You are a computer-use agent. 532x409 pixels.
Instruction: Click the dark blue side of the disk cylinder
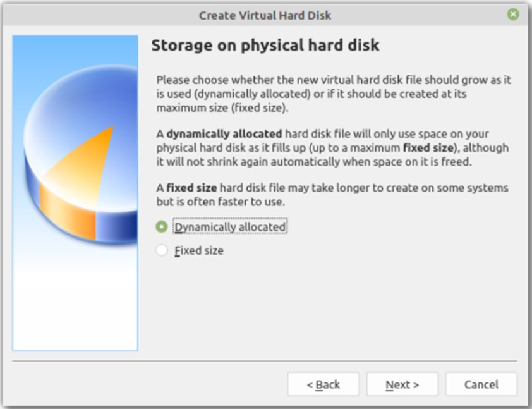116,226
